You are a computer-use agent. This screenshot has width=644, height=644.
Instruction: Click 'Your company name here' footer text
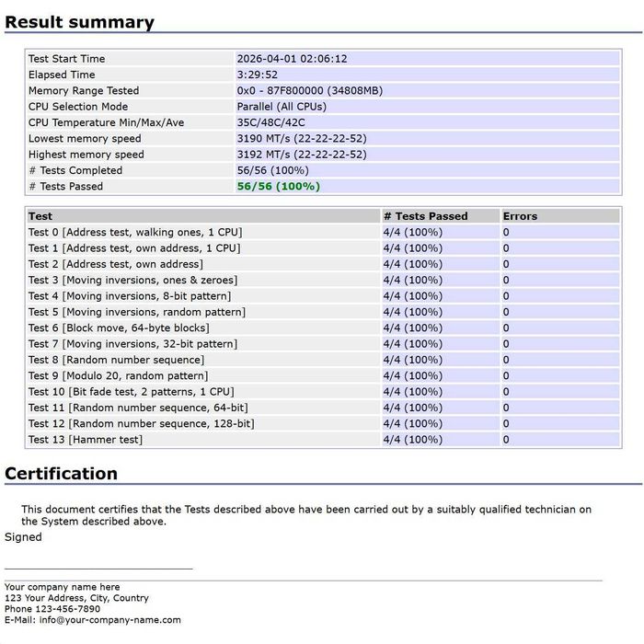tap(63, 587)
